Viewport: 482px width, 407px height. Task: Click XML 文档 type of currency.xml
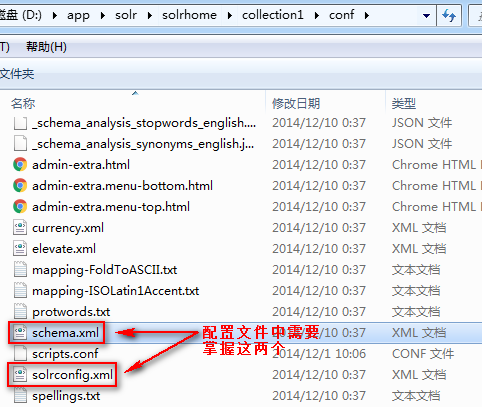(419, 228)
